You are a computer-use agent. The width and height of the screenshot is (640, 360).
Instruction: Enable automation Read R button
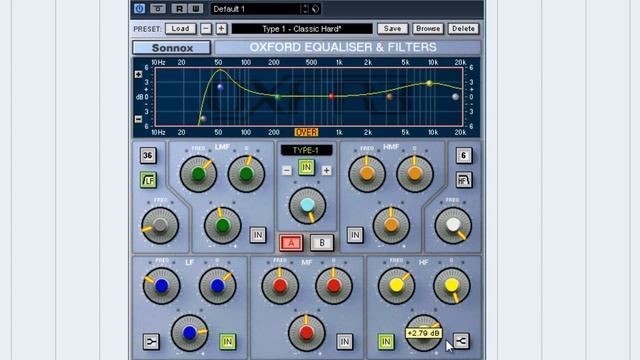tap(180, 9)
